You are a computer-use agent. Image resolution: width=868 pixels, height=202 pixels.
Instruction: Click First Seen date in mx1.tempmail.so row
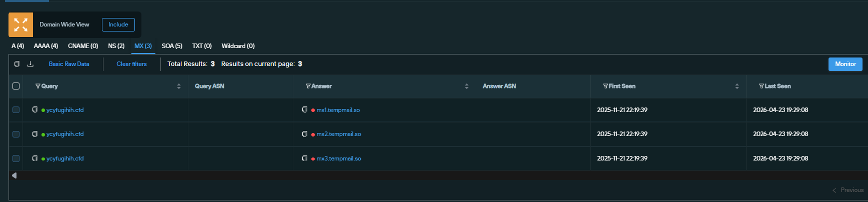point(622,110)
